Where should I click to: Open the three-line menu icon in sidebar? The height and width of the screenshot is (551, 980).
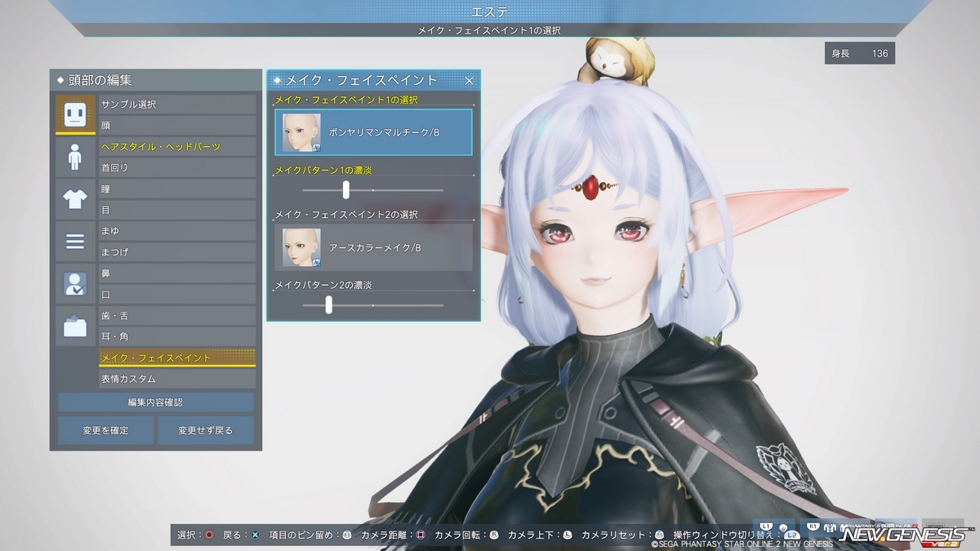75,241
